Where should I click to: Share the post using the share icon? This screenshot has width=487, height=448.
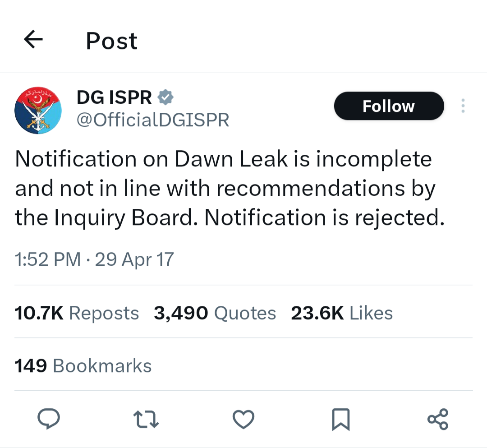(x=438, y=419)
